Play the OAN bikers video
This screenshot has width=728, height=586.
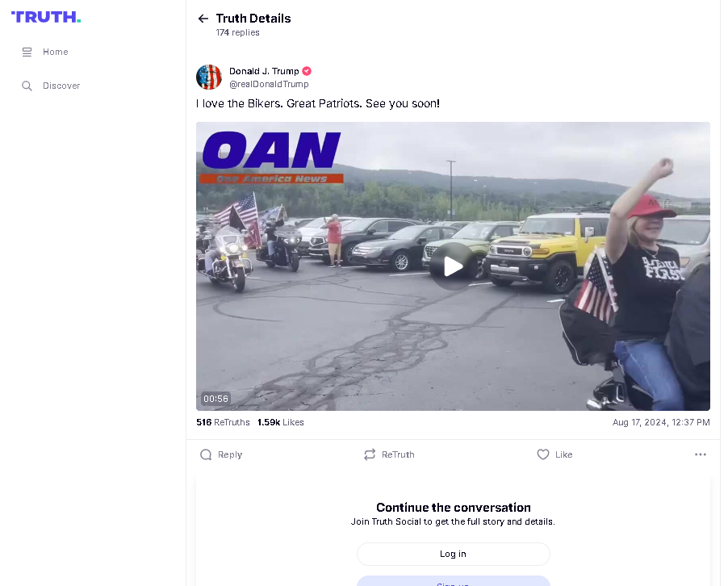tap(453, 266)
